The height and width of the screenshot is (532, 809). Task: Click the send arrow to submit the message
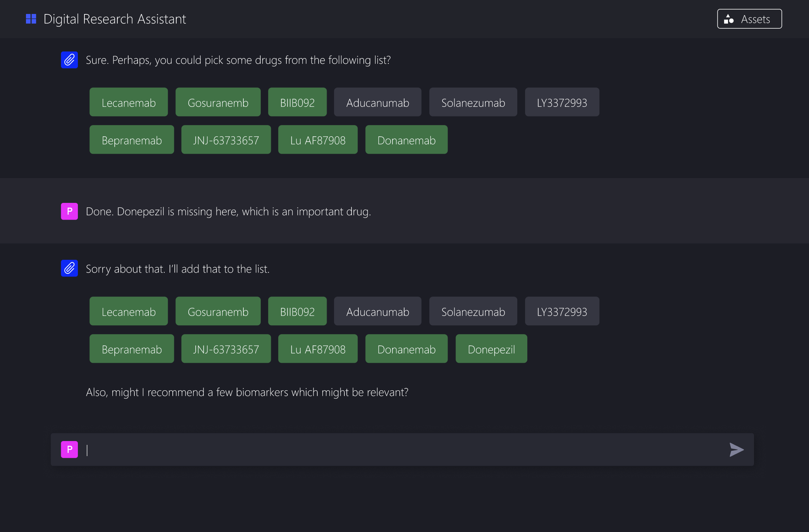click(x=736, y=450)
